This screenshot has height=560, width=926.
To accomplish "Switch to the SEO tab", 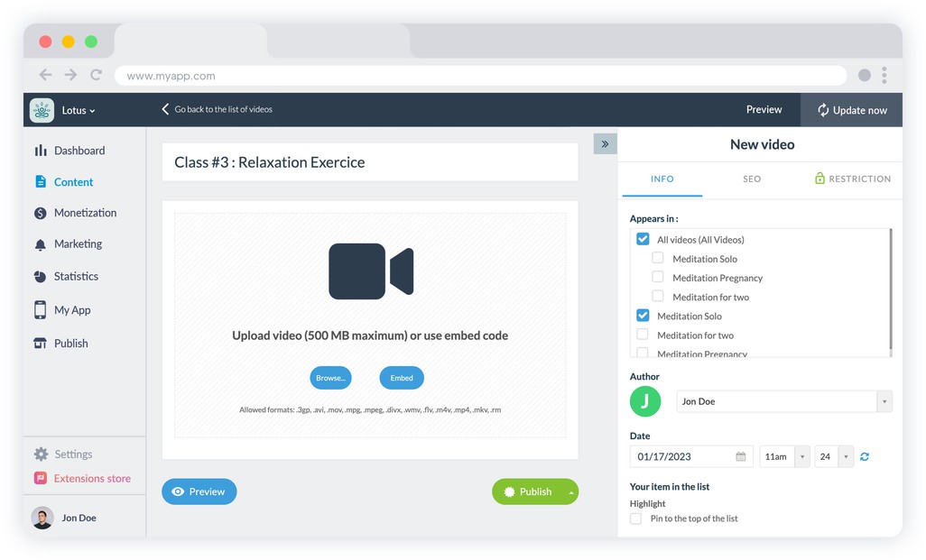I will click(752, 179).
